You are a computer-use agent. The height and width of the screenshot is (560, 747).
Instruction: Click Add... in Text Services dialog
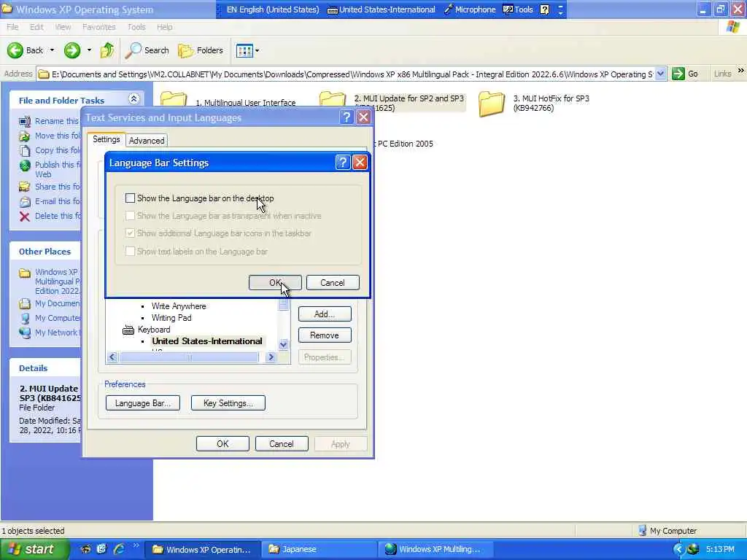pyautogui.click(x=325, y=314)
